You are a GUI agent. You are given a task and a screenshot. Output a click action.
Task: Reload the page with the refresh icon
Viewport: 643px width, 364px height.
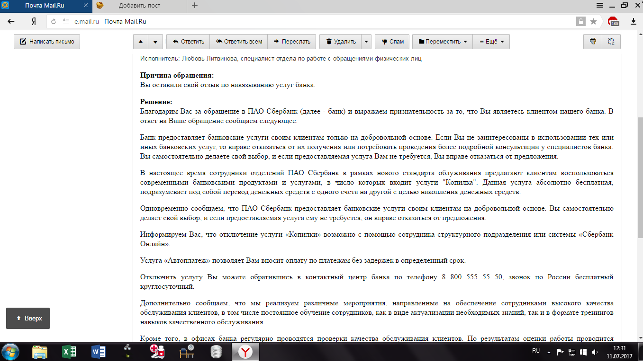[54, 21]
